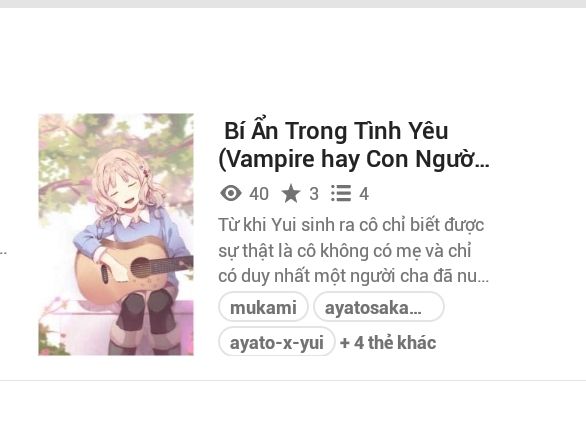The height and width of the screenshot is (428, 586).
Task: Click the gray bar above the story card
Action: pos(293,4)
